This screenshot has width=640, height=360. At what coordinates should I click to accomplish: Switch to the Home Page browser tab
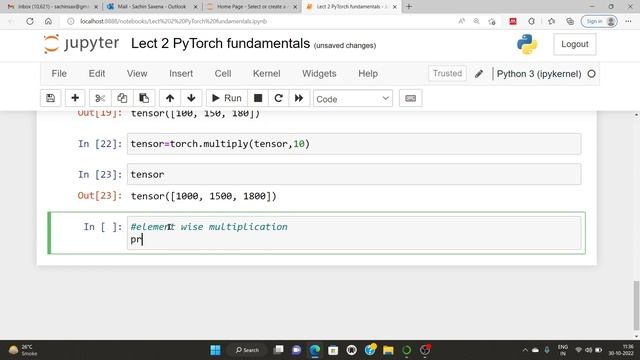(x=252, y=7)
